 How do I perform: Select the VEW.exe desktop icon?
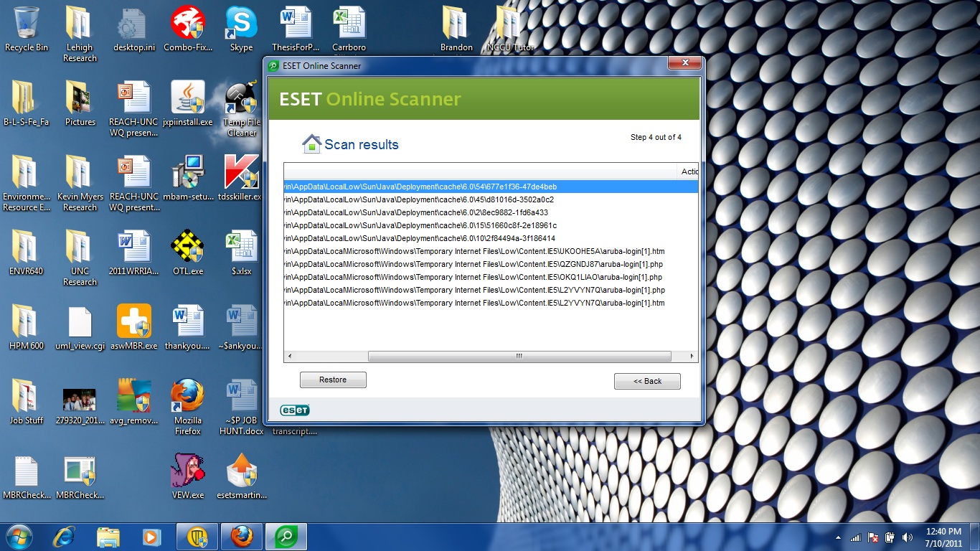point(188,477)
